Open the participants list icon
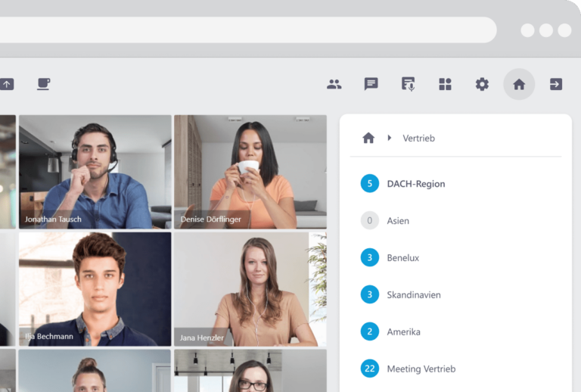 334,84
